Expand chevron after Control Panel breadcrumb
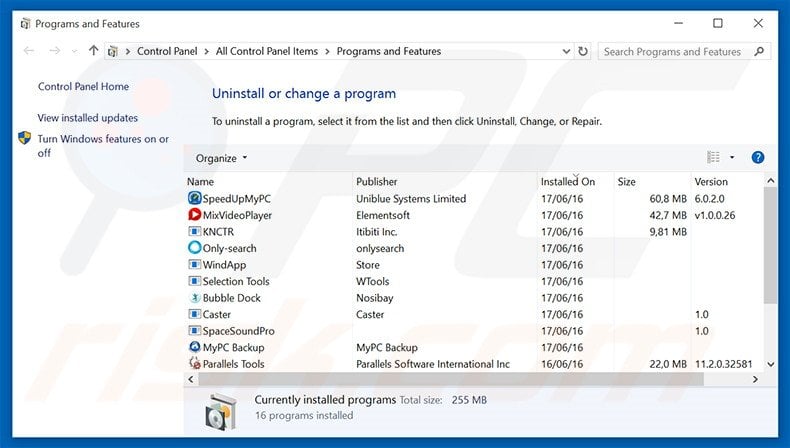The width and height of the screenshot is (790, 448). (x=207, y=51)
